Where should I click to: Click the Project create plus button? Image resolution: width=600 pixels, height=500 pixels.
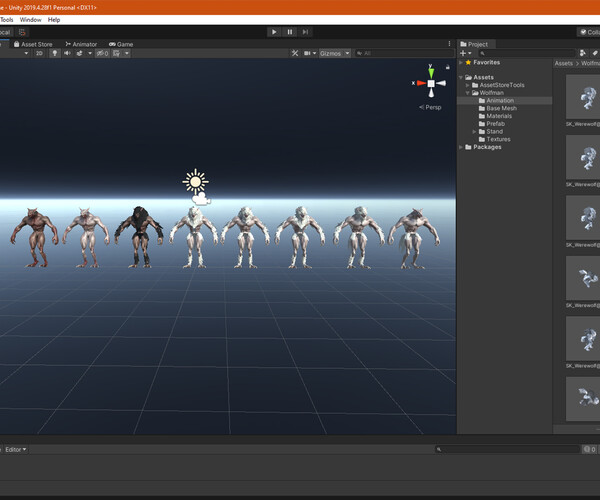click(463, 53)
